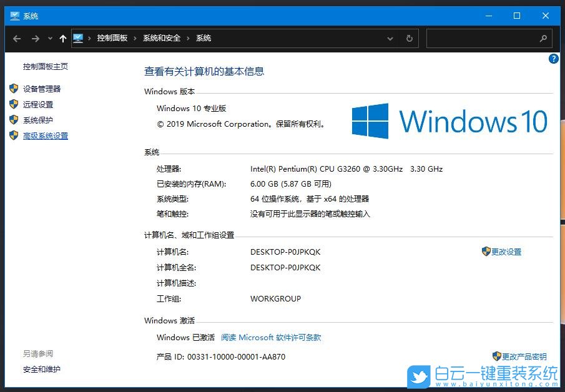This screenshot has width=565, height=392.
Task: Click the help question mark icon
Action: pos(553,59)
